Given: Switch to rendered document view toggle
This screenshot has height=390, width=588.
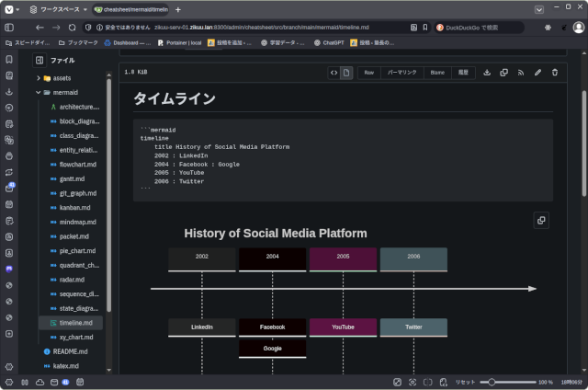Looking at the screenshot, I should pos(346,72).
